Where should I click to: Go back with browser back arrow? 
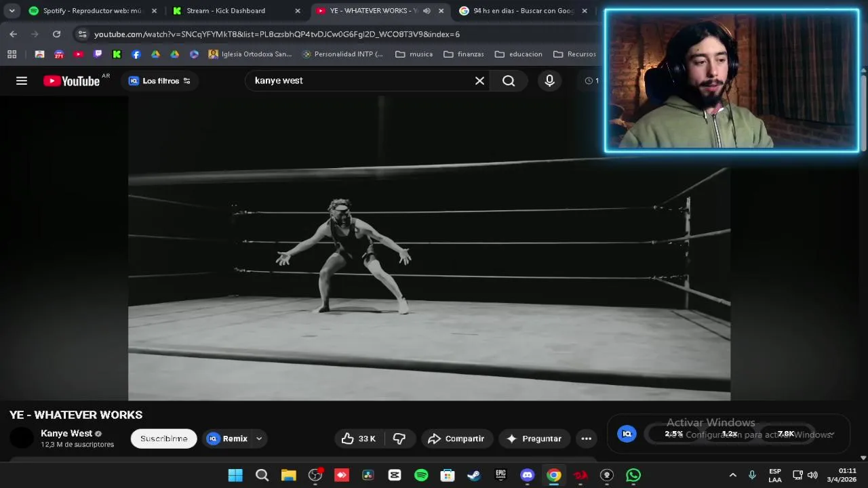pyautogui.click(x=13, y=34)
